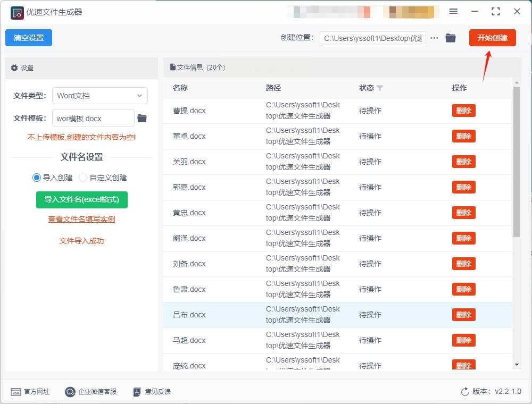This screenshot has width=532, height=404.
Task: Delete the 阚泽.docx row
Action: click(x=463, y=238)
